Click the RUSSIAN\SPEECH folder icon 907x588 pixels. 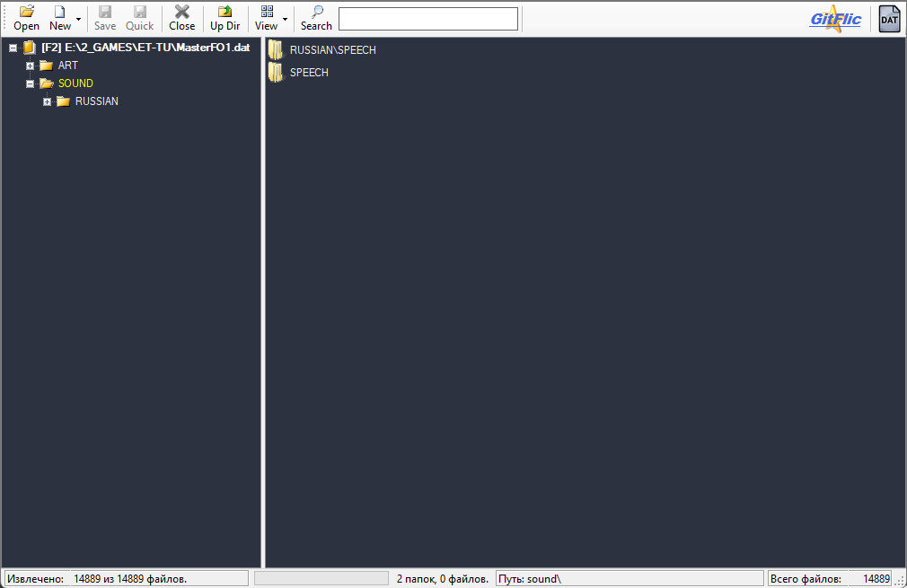276,50
